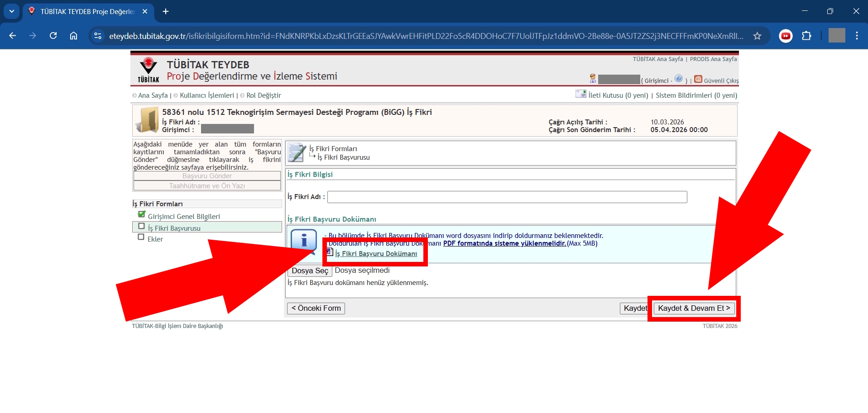
Task: Download the İş Fikri Başvuru Dokümanı link
Action: point(376,254)
